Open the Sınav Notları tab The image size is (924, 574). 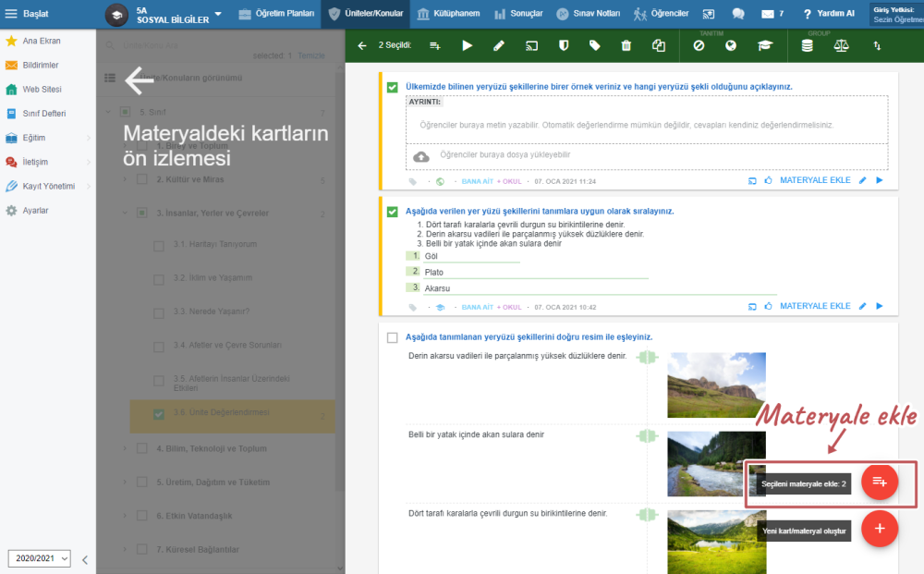pyautogui.click(x=588, y=14)
